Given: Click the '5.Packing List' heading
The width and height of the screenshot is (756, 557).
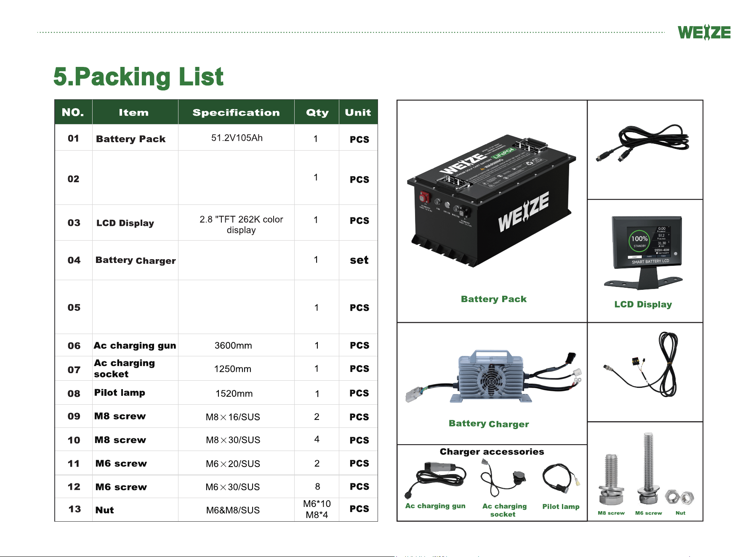Looking at the screenshot, I should click(138, 77).
